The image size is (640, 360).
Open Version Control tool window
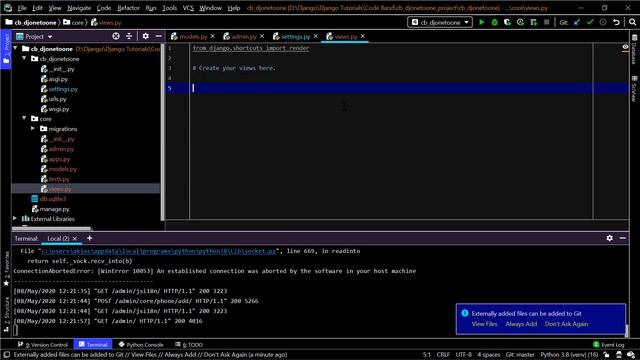coord(42,344)
